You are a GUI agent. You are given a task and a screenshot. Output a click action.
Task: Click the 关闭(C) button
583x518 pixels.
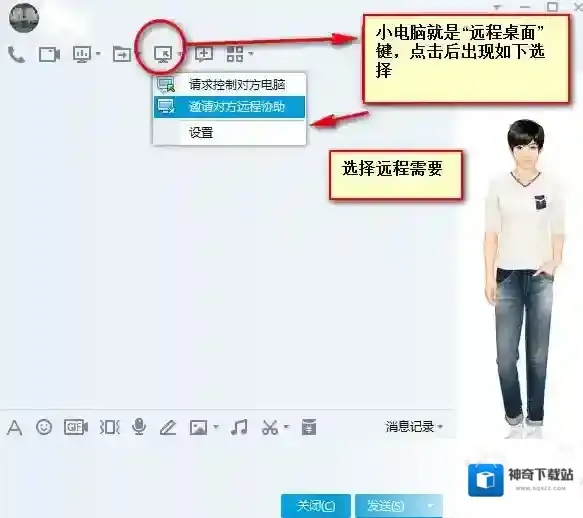click(x=316, y=506)
